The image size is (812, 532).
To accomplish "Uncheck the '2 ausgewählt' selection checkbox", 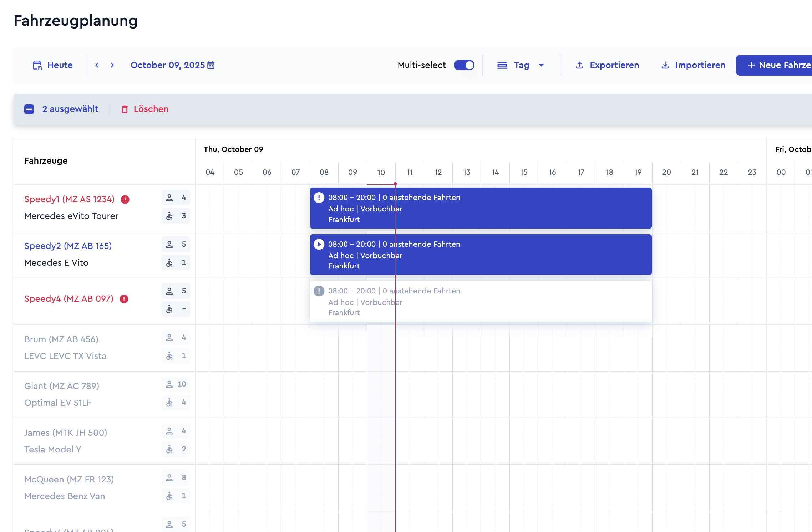I will point(29,109).
